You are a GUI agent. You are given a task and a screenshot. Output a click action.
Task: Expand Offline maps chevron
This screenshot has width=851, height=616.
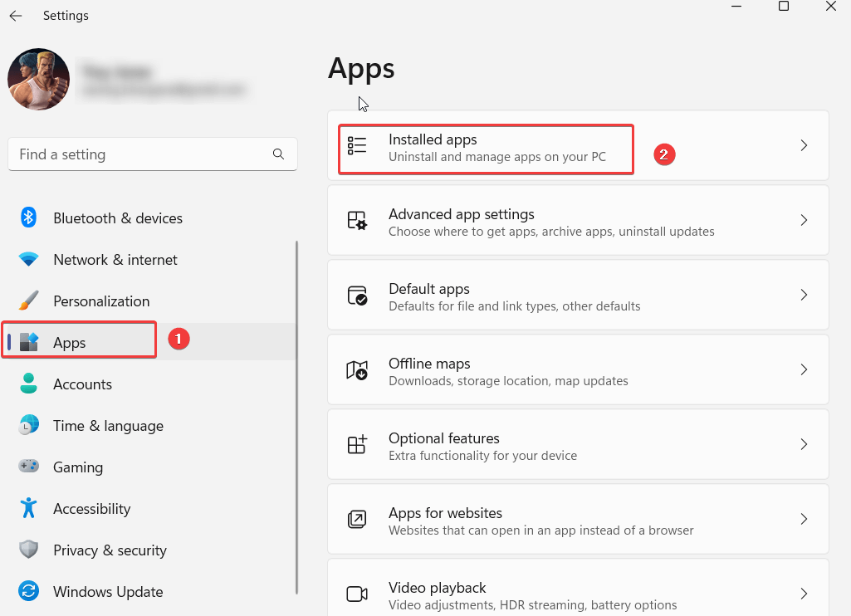(804, 369)
